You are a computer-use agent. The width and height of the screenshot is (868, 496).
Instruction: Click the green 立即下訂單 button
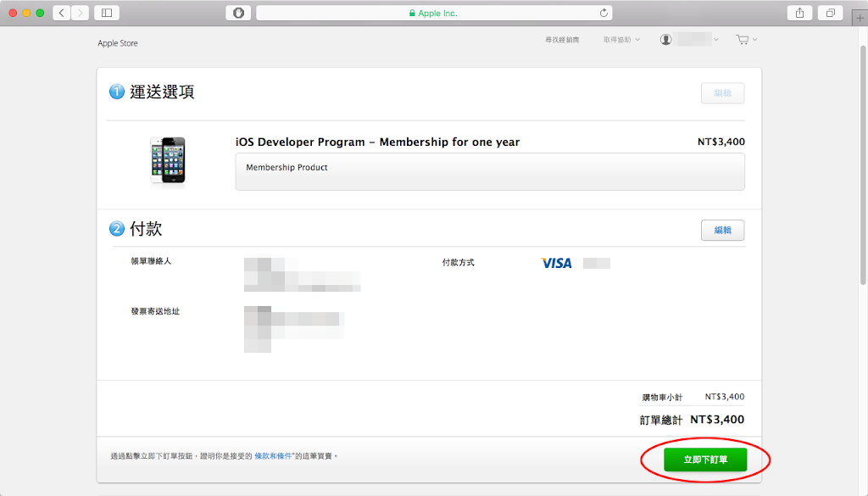coord(693,460)
